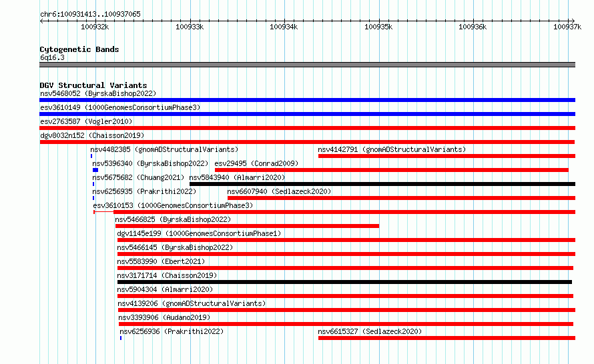Select the nsv3171714 (Chaisson2019) black bar
This screenshot has height=364, width=594.
coord(345,282)
